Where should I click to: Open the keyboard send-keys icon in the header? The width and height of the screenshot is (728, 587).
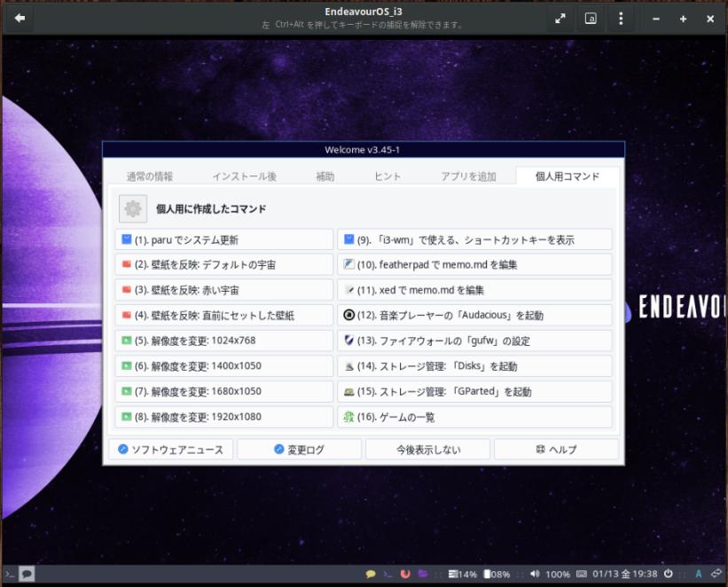click(x=591, y=19)
